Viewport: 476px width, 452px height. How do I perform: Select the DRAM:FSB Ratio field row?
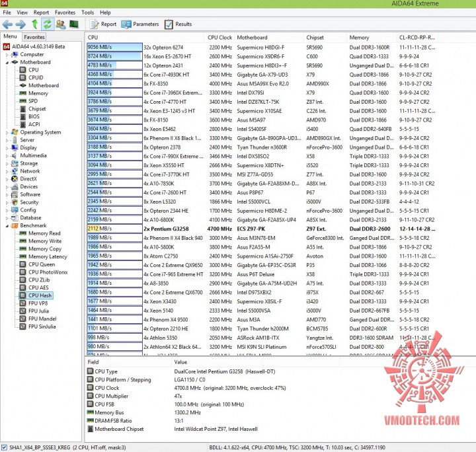[x=212, y=421]
